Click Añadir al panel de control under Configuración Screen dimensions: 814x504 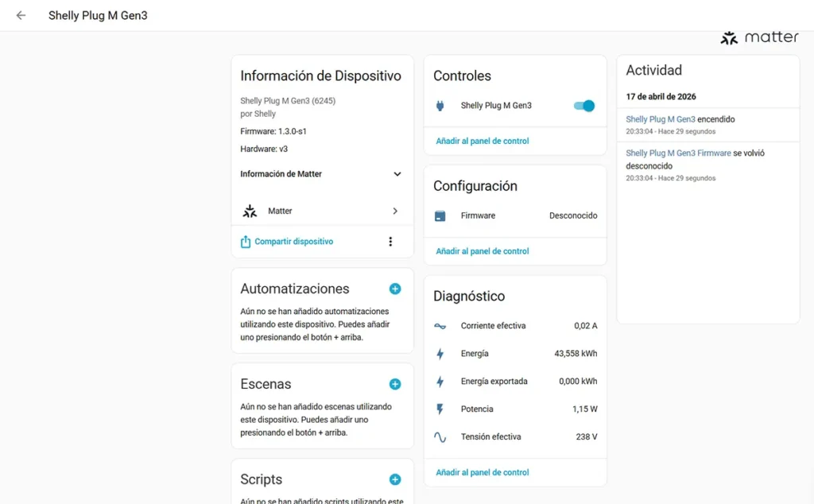(x=483, y=251)
